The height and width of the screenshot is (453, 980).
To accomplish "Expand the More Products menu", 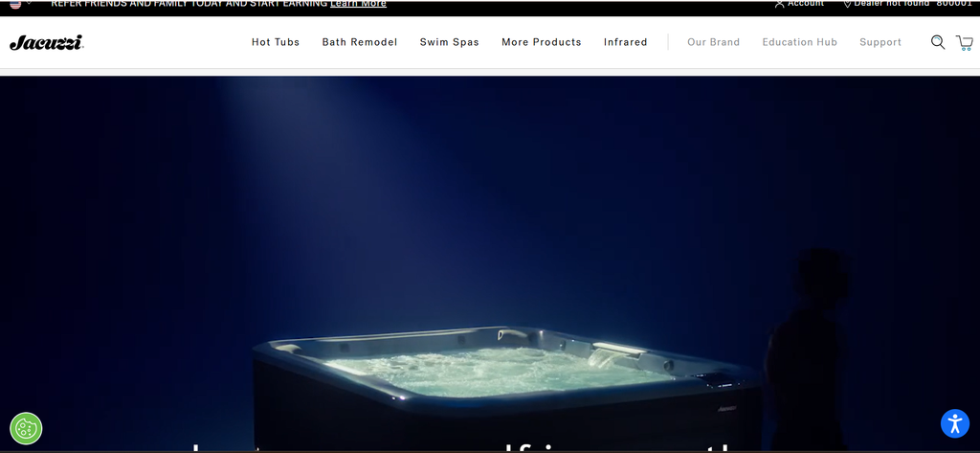I will [542, 42].
